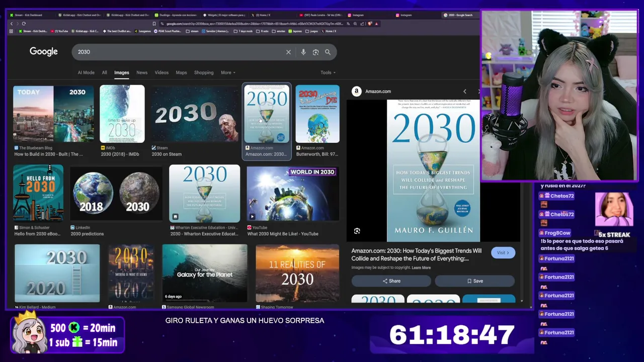Show previous image with the left chevron
644x362 pixels.
coord(464,92)
